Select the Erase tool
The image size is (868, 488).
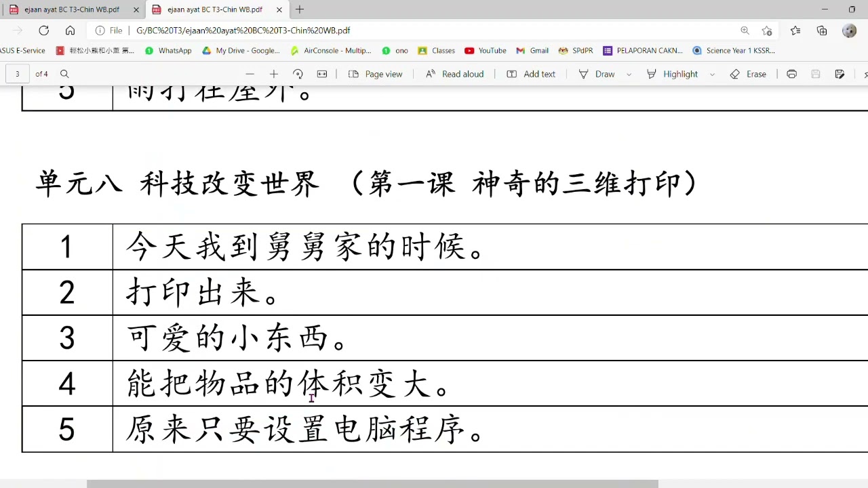pos(748,74)
